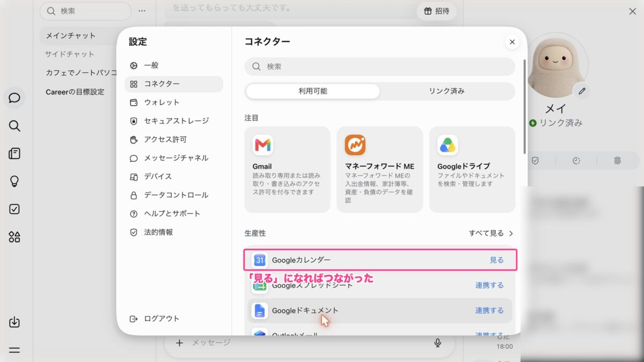Select コネクター settings section
This screenshot has height=362, width=644.
pyautogui.click(x=174, y=84)
